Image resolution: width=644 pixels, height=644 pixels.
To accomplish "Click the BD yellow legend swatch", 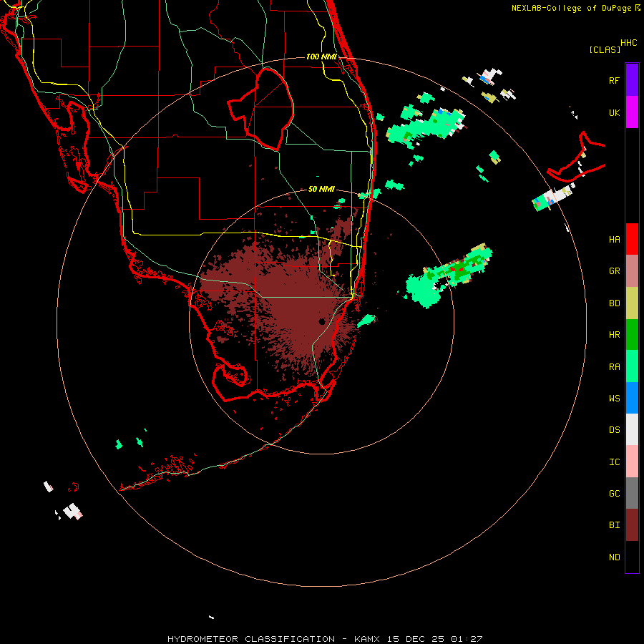I will (632, 303).
